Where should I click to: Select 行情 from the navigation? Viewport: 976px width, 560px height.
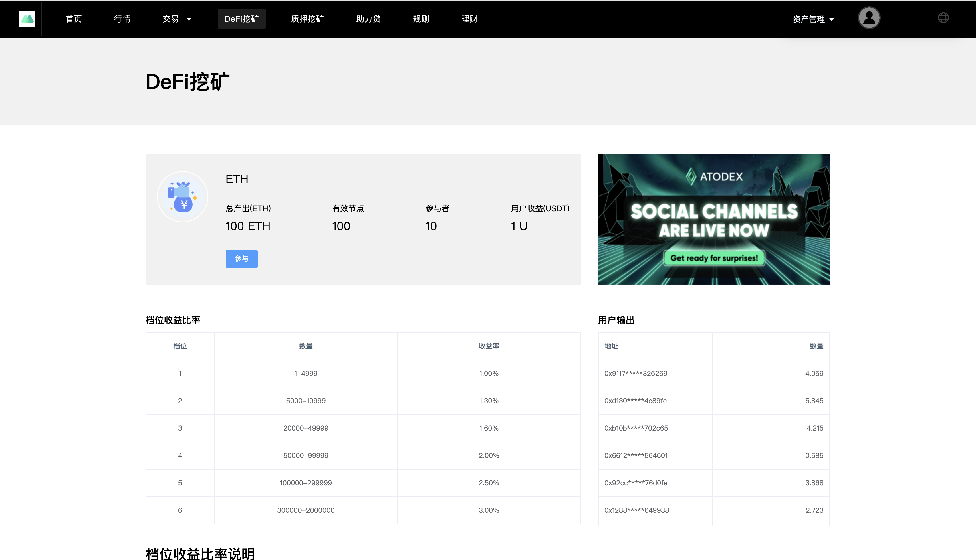122,19
